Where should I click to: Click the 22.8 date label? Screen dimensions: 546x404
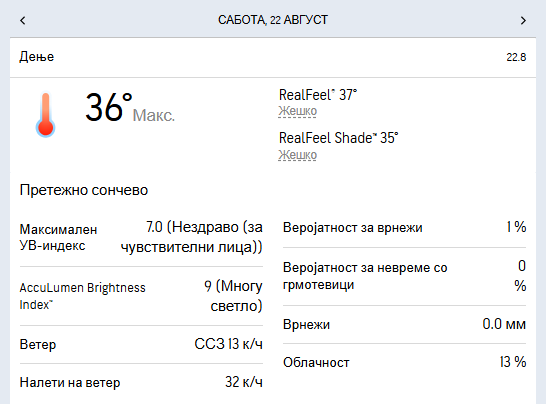pyautogui.click(x=516, y=57)
